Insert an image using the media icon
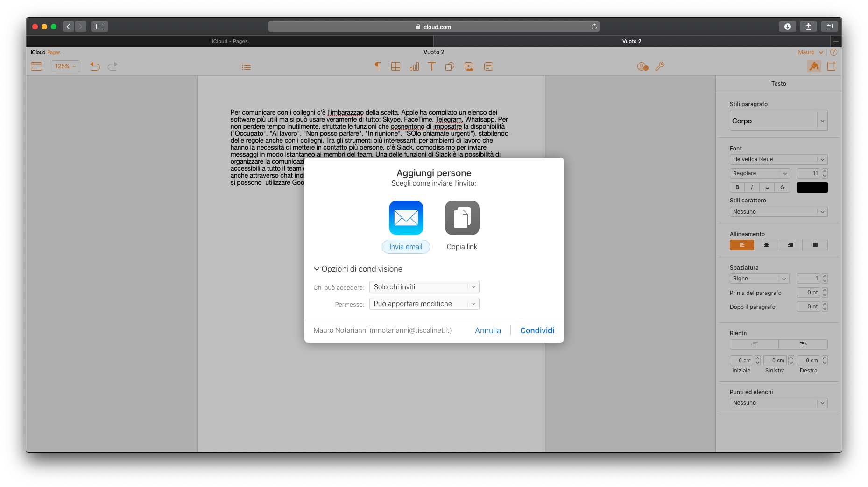The height and width of the screenshot is (487, 868). [x=469, y=66]
